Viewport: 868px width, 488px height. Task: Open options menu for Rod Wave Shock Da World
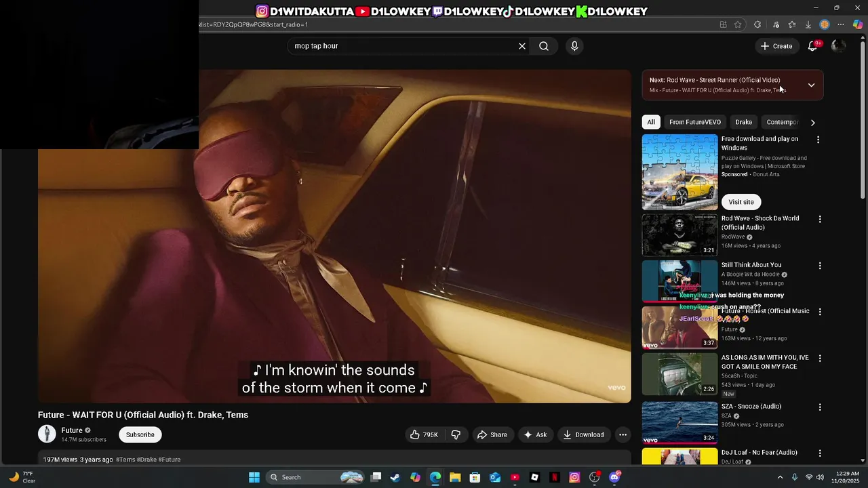pos(820,220)
